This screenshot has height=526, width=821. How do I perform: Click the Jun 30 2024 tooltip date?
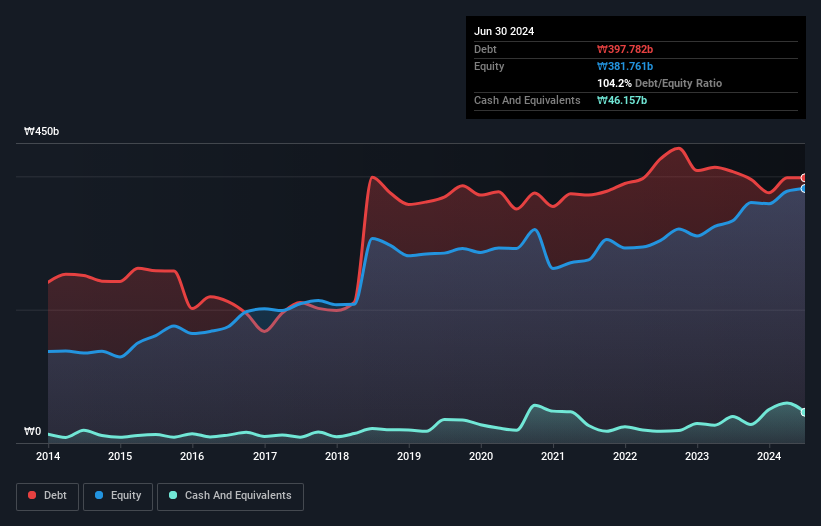click(x=504, y=31)
